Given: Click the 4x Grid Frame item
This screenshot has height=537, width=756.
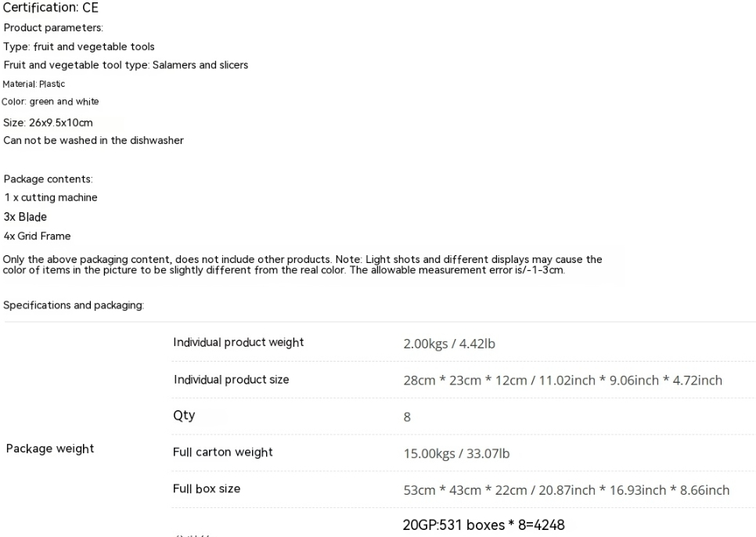Looking at the screenshot, I should pyautogui.click(x=37, y=236).
